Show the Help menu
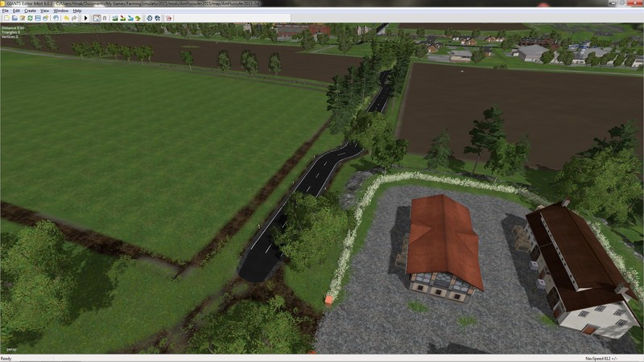Screen dimensions: 644x362 pyautogui.click(x=77, y=10)
